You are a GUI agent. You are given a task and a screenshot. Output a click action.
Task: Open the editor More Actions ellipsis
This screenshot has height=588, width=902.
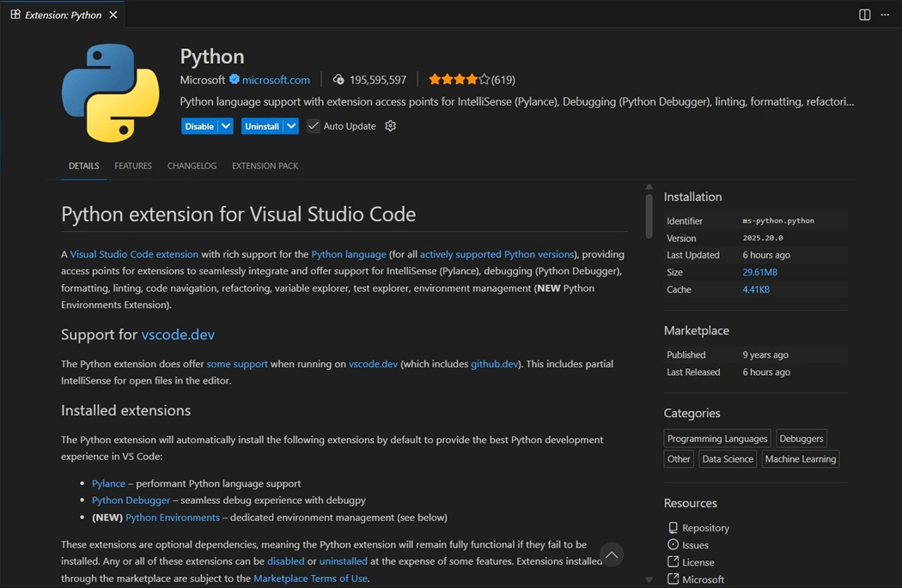(x=885, y=15)
